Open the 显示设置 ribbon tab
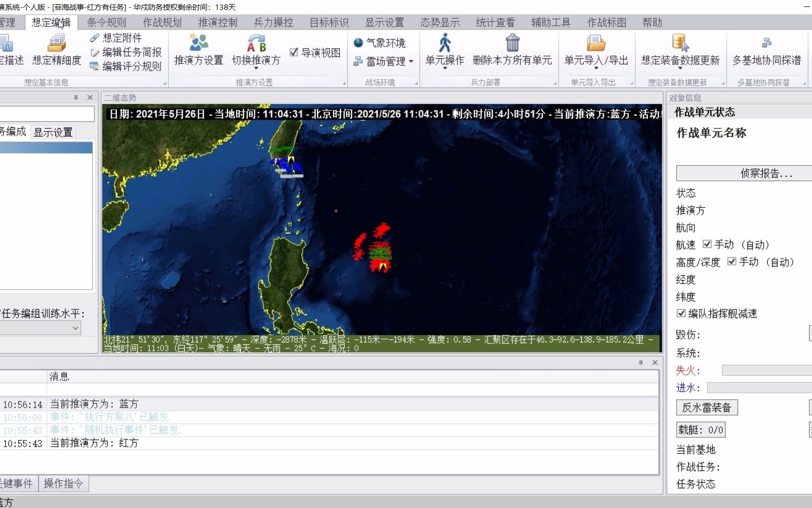The image size is (812, 508). pos(385,22)
